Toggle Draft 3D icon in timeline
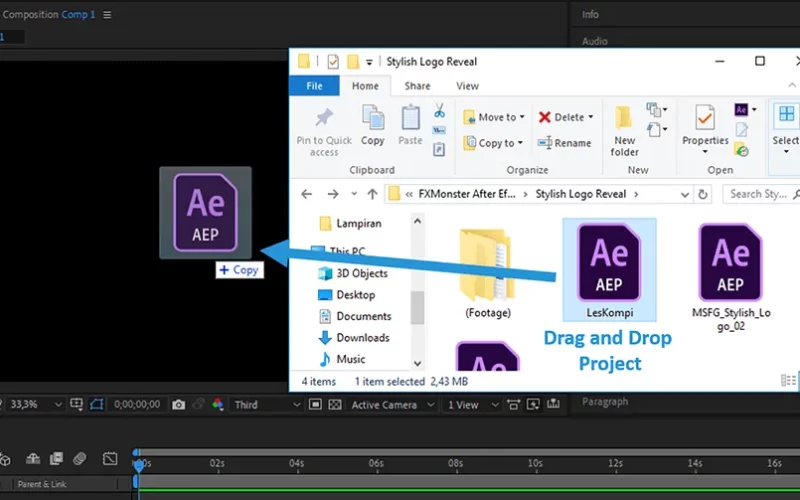 (5, 459)
